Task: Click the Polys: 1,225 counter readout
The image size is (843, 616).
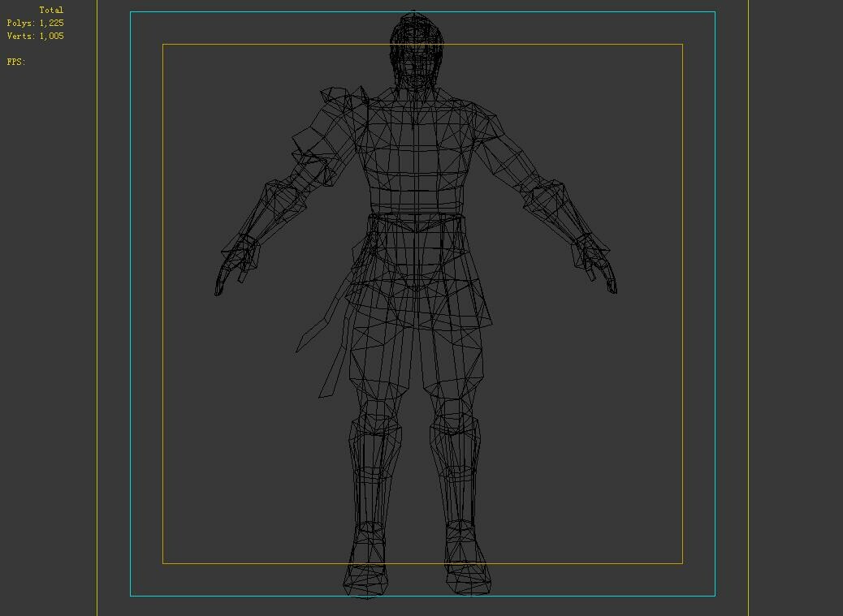Action: click(34, 23)
